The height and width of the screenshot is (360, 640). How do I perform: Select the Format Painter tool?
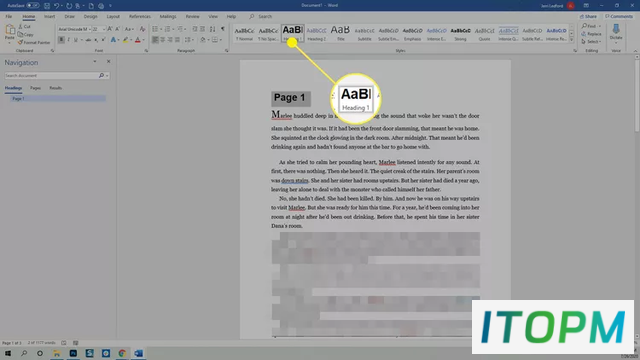34,42
